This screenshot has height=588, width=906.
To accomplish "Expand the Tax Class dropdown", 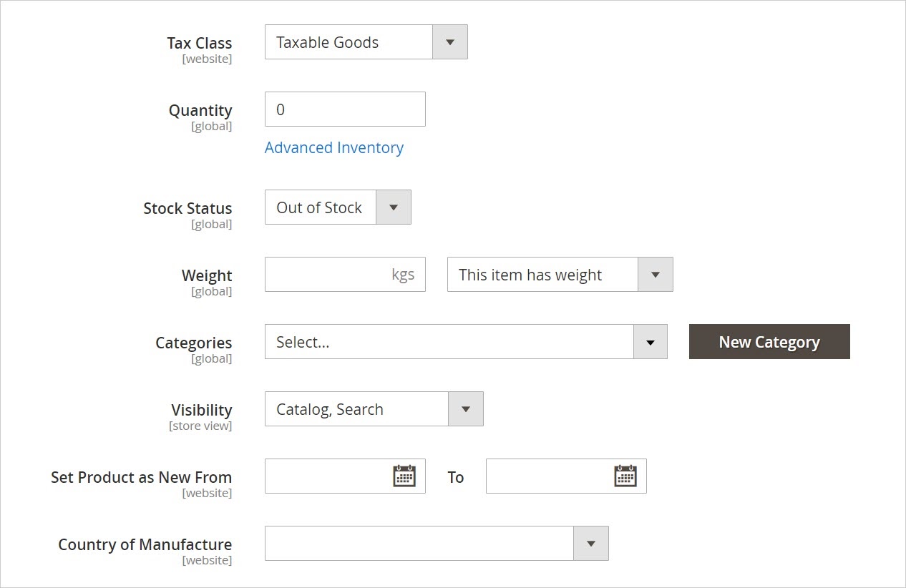I will [x=449, y=42].
